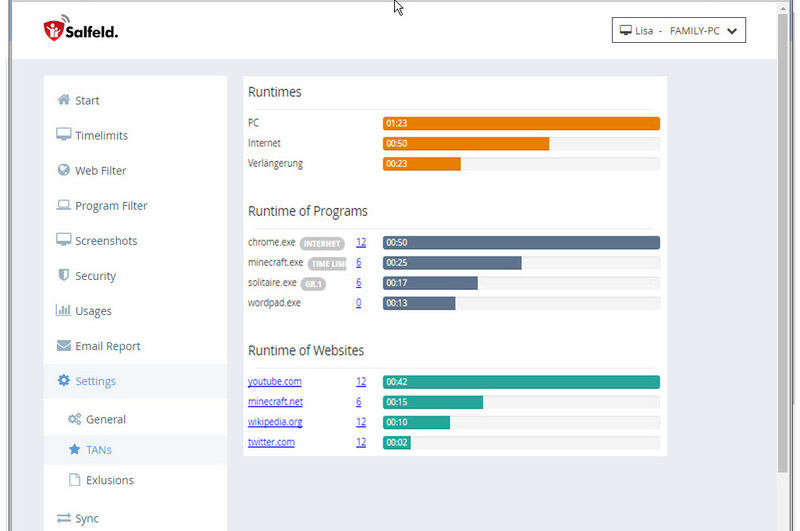Screen dimensions: 800x531
Task: Click the 12 link beside wikipedia.org
Action: coord(361,422)
